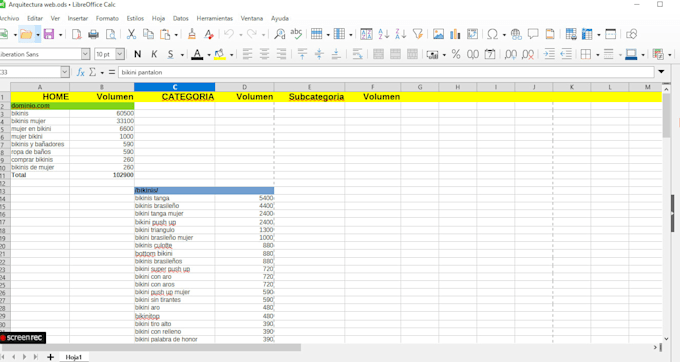Click the Print icon
This screenshot has width=680, height=362.
[93, 34]
